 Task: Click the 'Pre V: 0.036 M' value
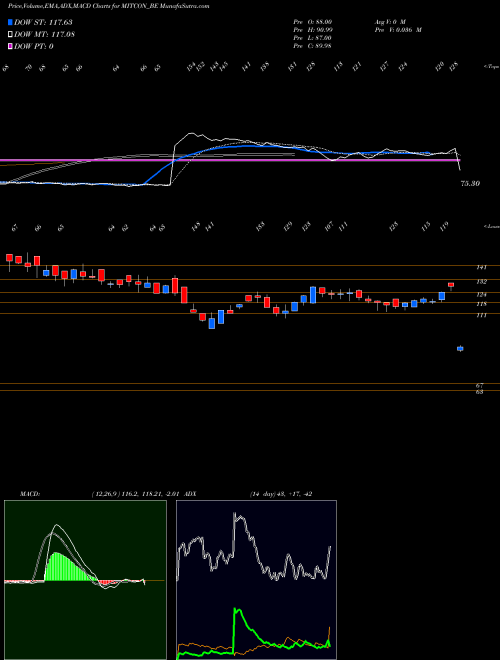click(398, 29)
